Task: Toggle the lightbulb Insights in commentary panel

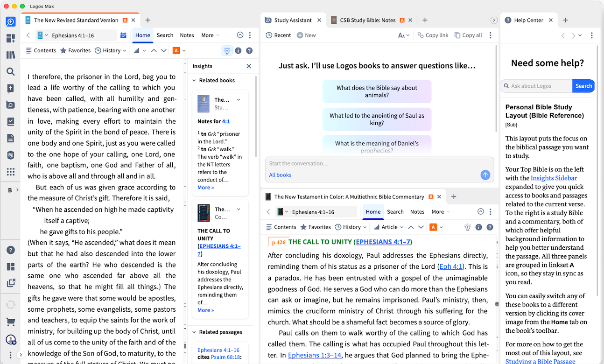Action: pos(467,227)
